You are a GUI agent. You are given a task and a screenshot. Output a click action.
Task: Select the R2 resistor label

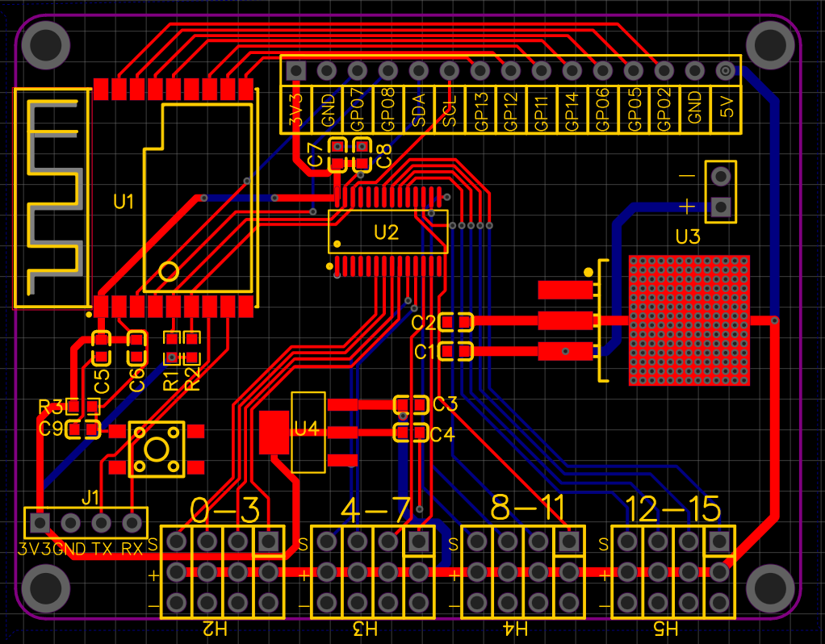point(193,379)
